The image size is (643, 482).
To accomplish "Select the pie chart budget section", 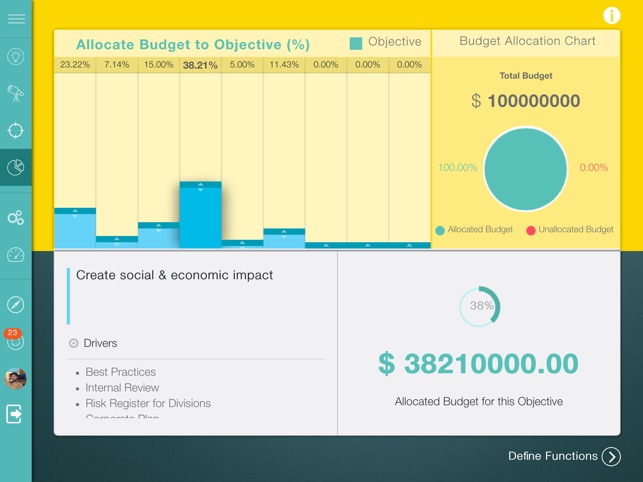I will pyautogui.click(x=16, y=167).
